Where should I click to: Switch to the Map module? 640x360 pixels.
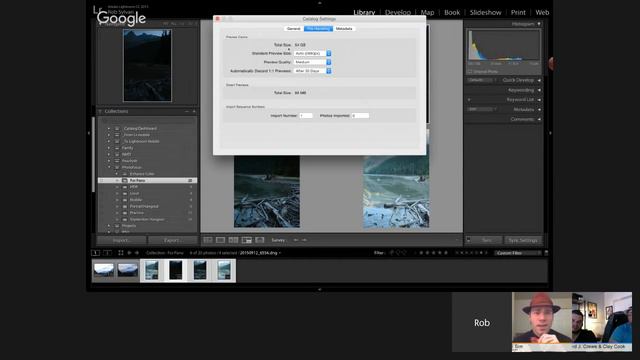click(x=427, y=13)
